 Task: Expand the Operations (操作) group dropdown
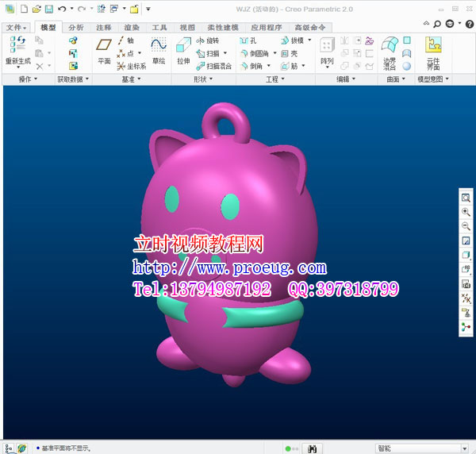click(x=28, y=79)
